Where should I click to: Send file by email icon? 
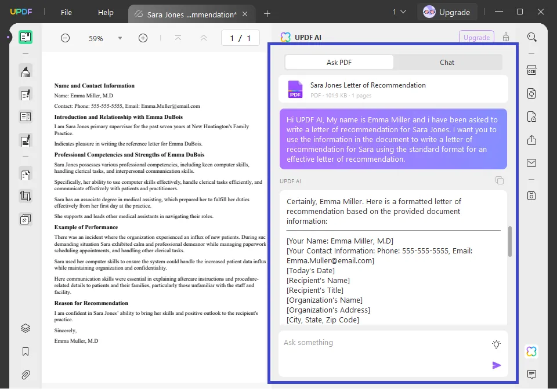pyautogui.click(x=532, y=163)
